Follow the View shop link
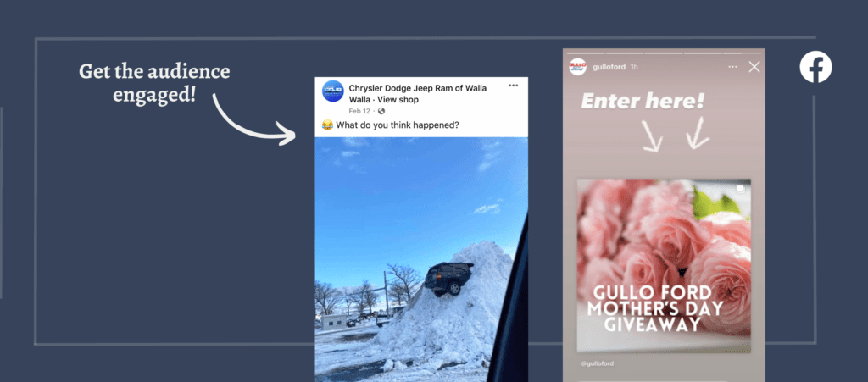The height and width of the screenshot is (382, 868). tap(398, 99)
